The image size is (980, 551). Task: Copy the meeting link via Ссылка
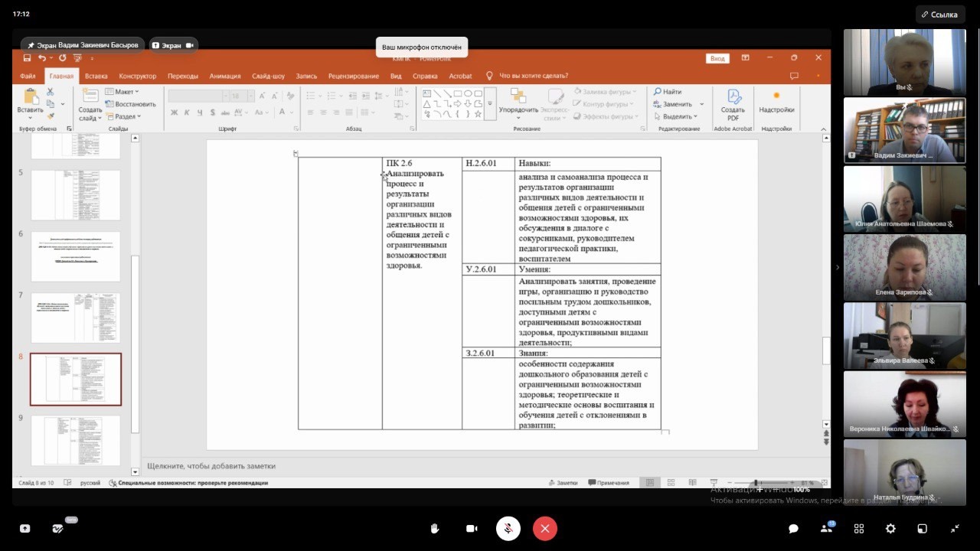coord(940,15)
